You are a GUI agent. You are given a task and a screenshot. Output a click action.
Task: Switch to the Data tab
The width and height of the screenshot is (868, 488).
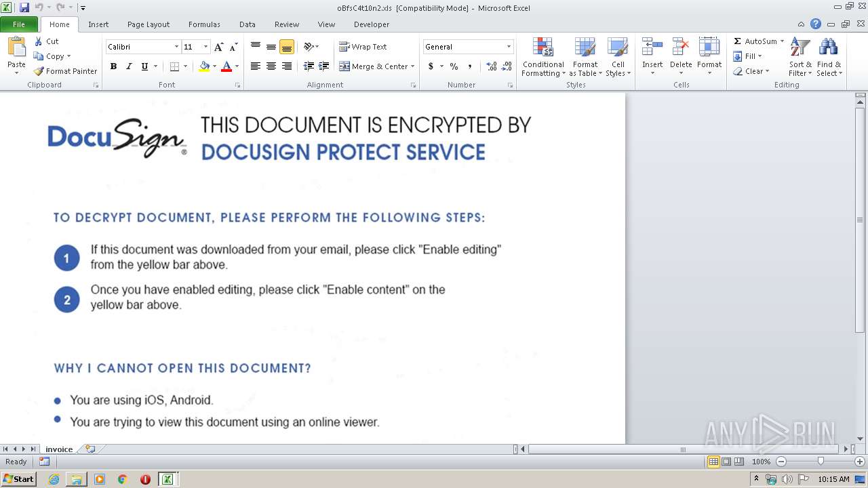(248, 24)
